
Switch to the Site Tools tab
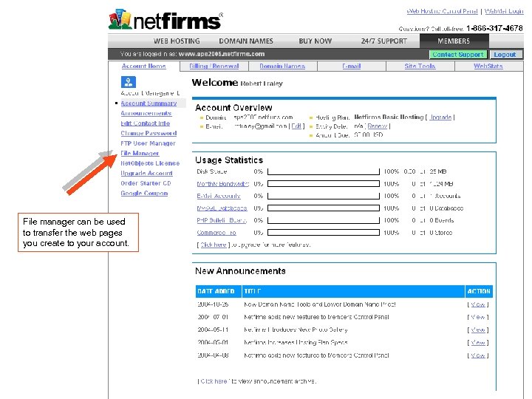tap(420, 66)
